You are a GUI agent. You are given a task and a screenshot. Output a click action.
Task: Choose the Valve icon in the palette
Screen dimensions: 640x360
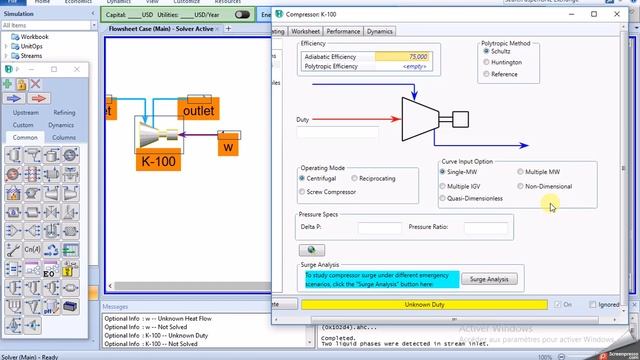click(x=51, y=212)
